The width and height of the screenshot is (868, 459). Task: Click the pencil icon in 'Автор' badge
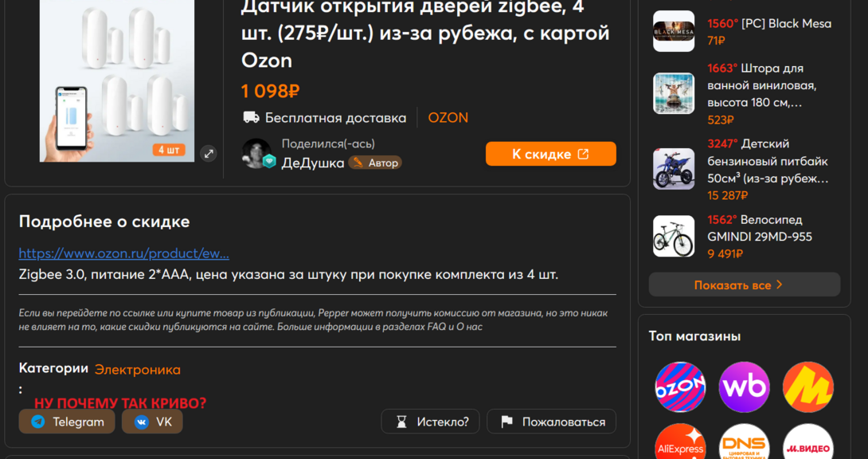[358, 163]
